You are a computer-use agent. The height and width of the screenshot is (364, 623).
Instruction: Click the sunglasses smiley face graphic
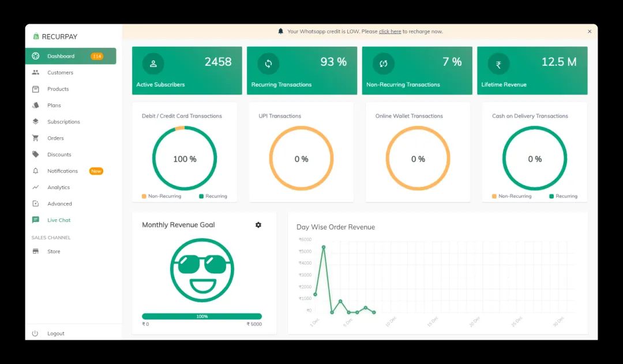pyautogui.click(x=202, y=270)
